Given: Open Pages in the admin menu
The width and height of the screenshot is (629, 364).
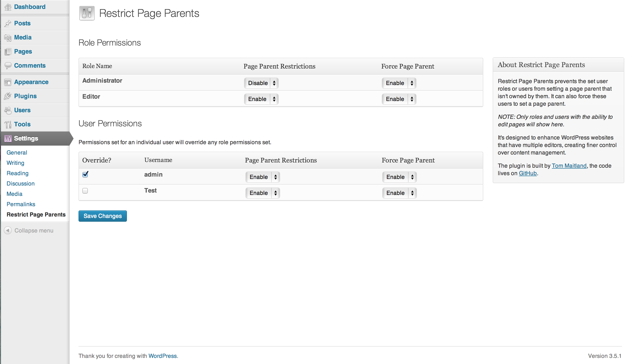Looking at the screenshot, I should pyautogui.click(x=23, y=51).
